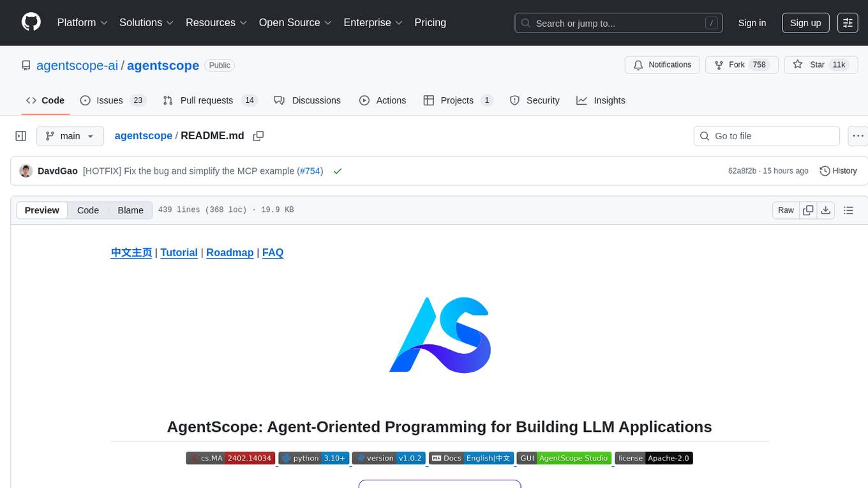Image resolution: width=868 pixels, height=488 pixels.
Task: Expand the Enterprise menu
Action: click(x=373, y=22)
